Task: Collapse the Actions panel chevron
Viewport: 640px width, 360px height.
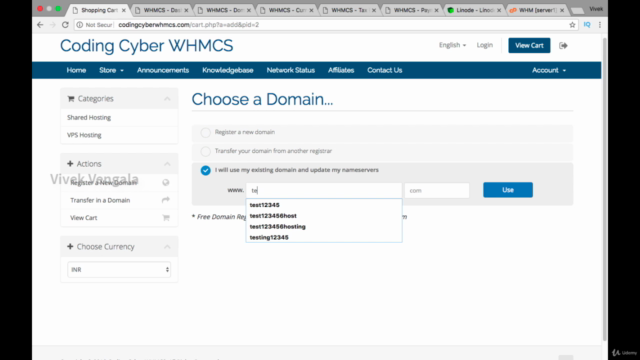Action: pos(167,164)
